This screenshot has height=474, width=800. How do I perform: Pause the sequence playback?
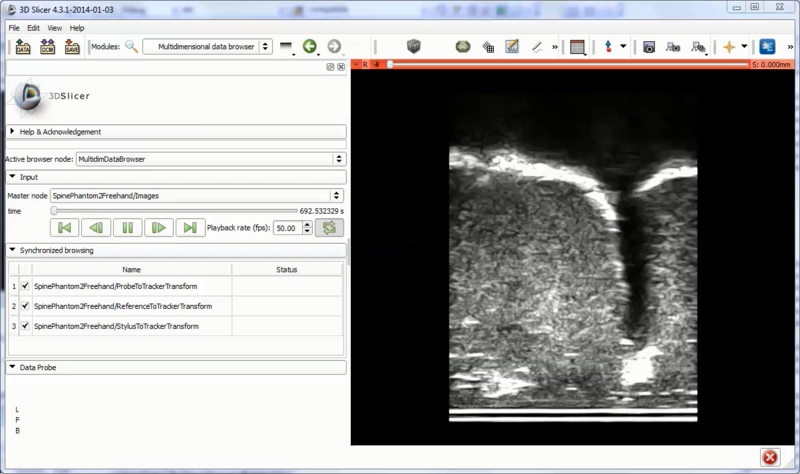tap(127, 228)
